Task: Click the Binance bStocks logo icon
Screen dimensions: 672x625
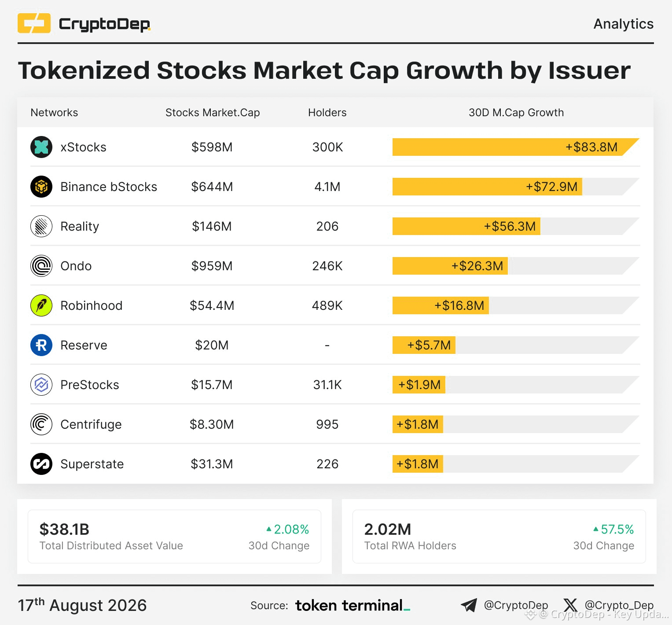Action: [x=41, y=187]
